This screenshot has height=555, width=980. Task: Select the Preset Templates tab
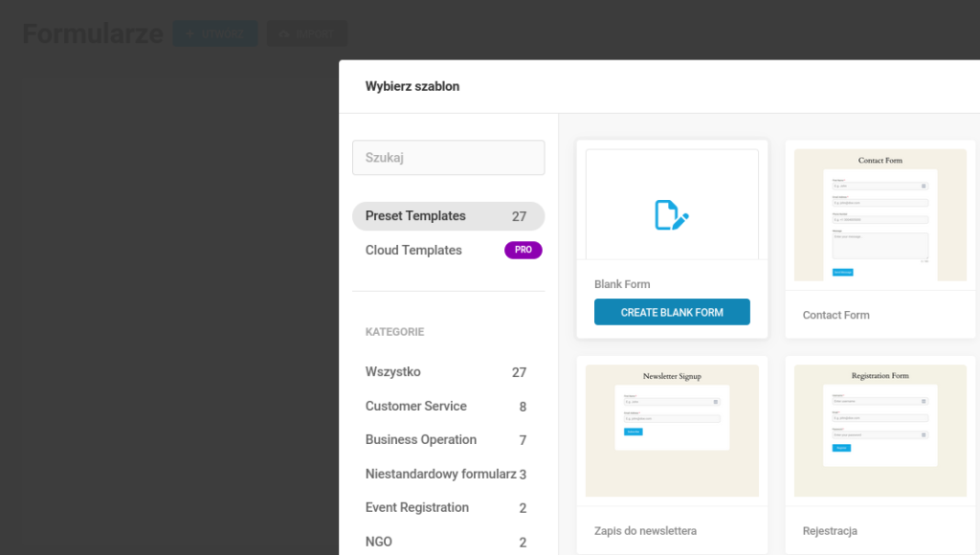click(448, 216)
